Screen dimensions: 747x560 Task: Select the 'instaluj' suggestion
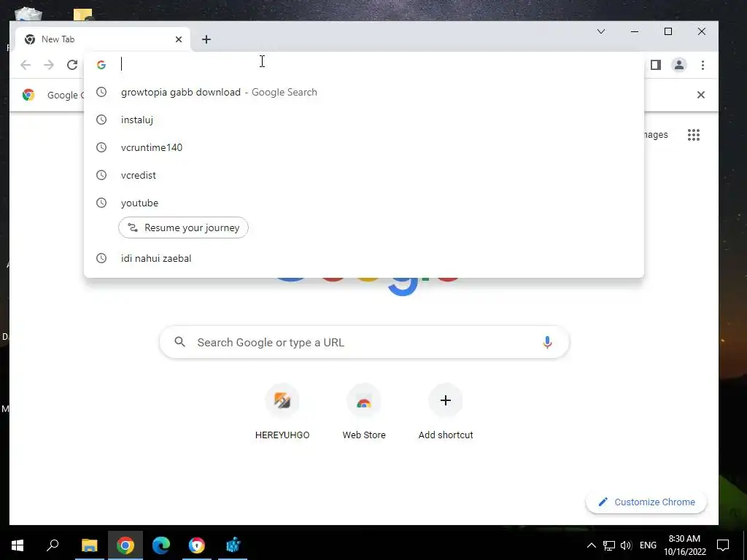pos(364,120)
